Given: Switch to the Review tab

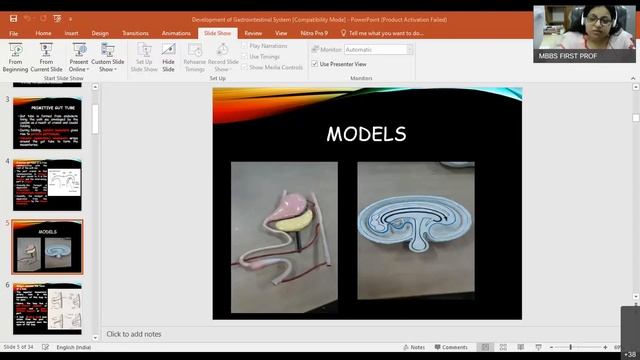Looking at the screenshot, I should click(253, 33).
